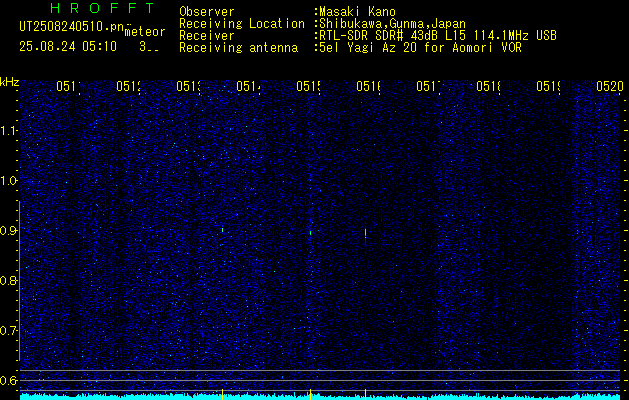Select the RTL-SDR SDR# 43dB receiver details
The height and width of the screenshot is (400, 629).
438,36
